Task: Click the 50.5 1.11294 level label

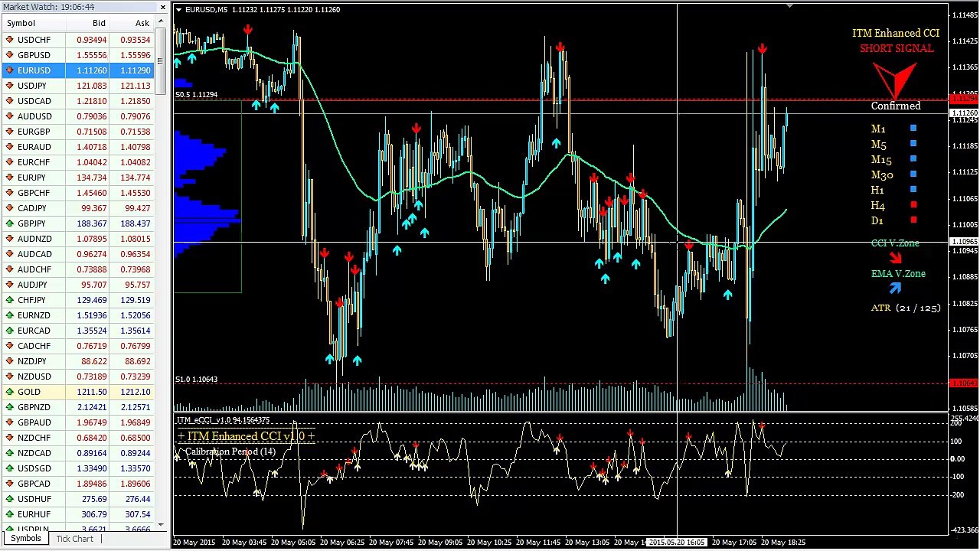Action: (x=196, y=95)
